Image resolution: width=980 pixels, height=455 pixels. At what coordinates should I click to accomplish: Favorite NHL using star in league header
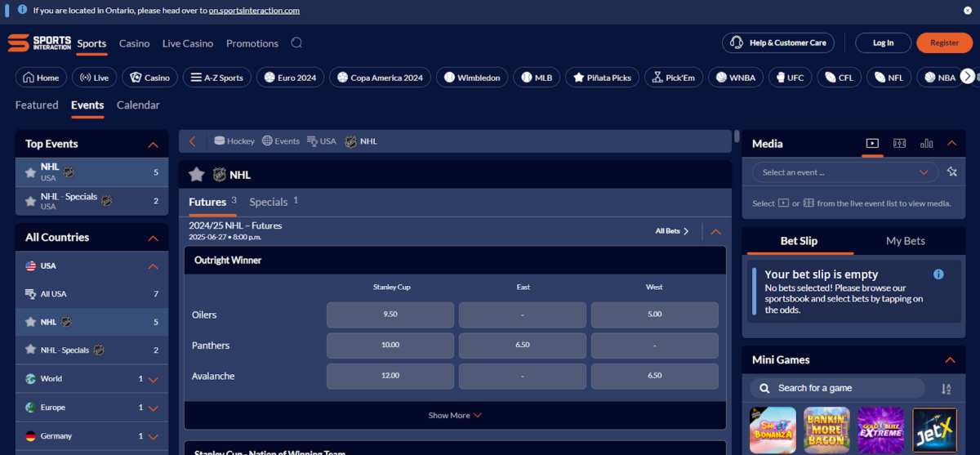pyautogui.click(x=196, y=174)
